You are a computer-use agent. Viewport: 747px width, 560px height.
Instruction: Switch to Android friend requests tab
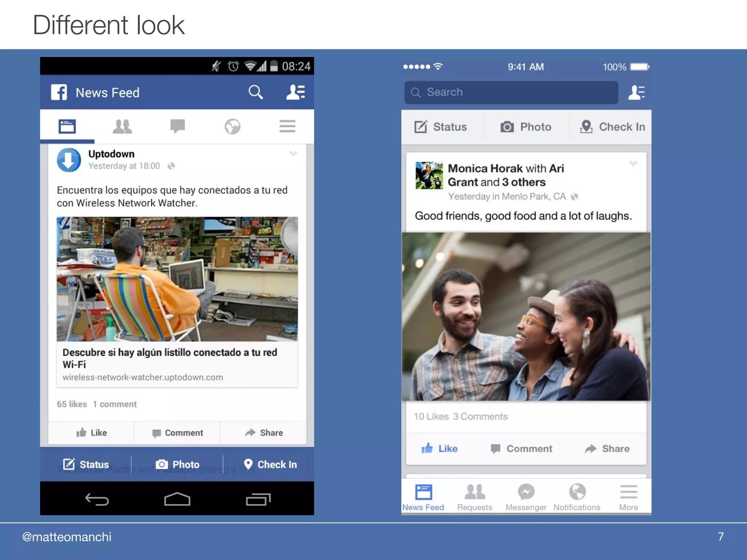pos(122,127)
